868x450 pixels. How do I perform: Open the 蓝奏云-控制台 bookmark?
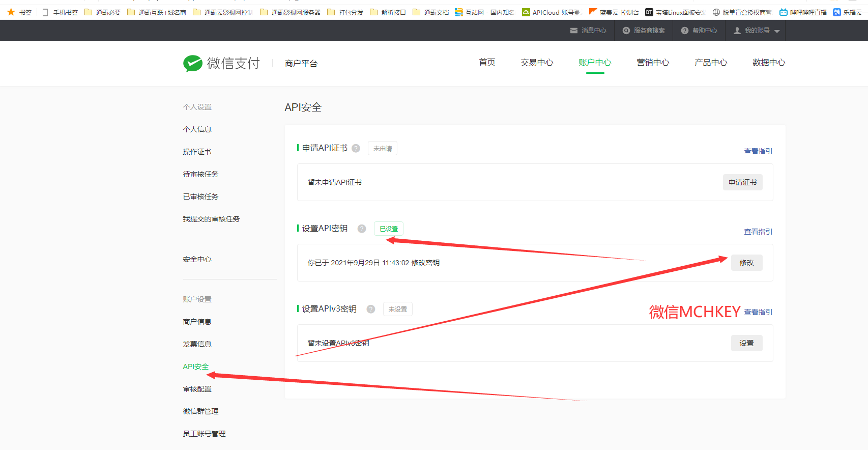pyautogui.click(x=614, y=12)
